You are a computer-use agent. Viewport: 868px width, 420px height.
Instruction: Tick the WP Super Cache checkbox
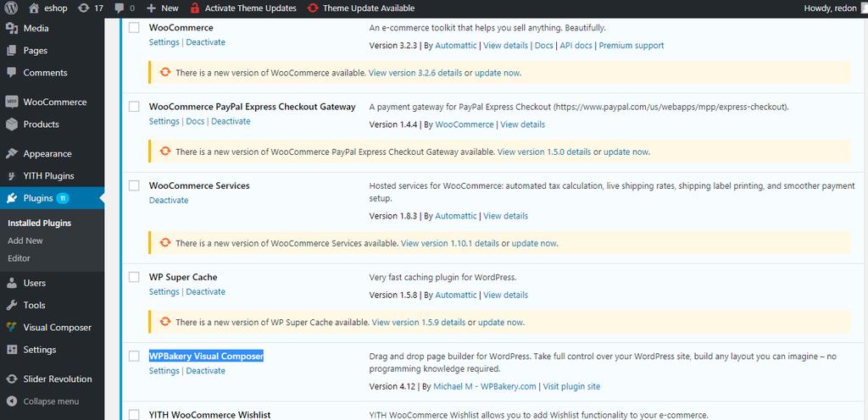pyautogui.click(x=134, y=277)
